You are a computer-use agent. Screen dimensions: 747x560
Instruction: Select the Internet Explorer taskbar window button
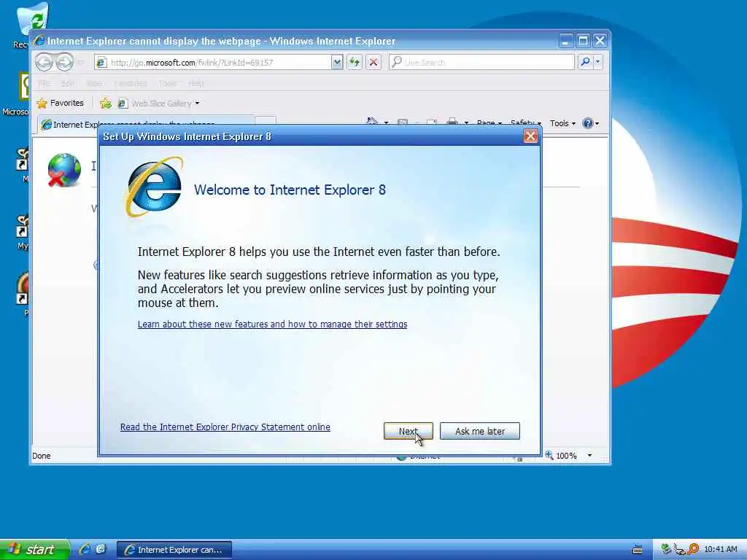174,550
